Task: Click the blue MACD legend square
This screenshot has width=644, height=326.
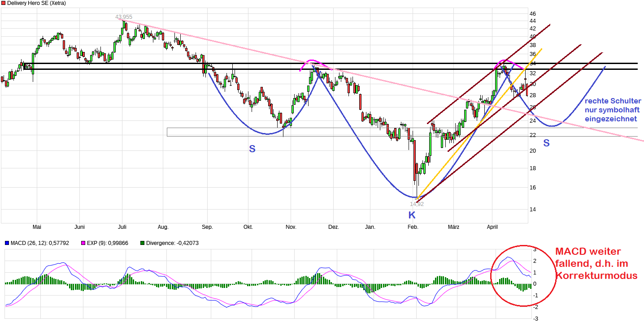Action: coord(7,243)
